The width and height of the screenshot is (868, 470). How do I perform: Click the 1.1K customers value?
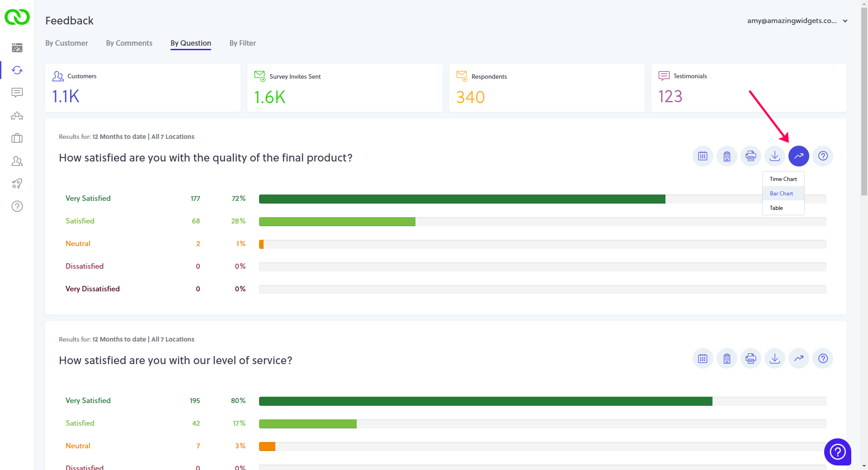pos(66,96)
